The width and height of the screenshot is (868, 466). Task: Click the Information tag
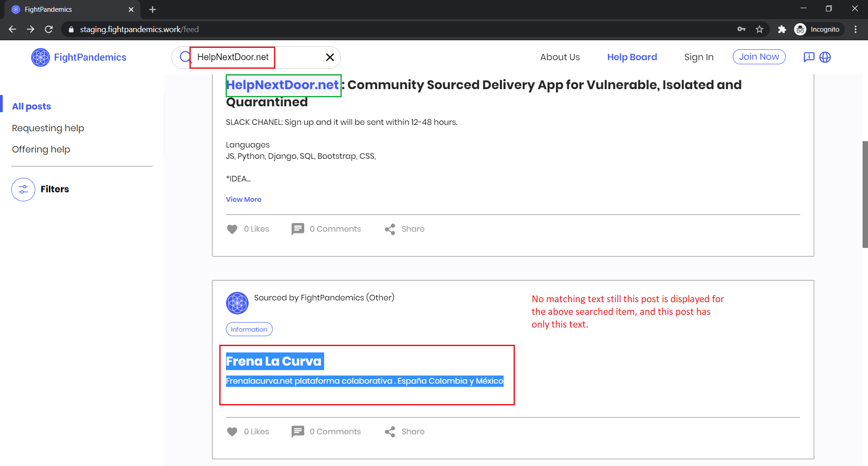[249, 329]
